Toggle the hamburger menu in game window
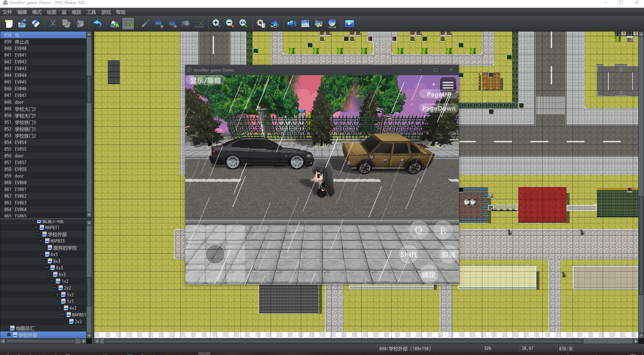The image size is (644, 355). 448,85
